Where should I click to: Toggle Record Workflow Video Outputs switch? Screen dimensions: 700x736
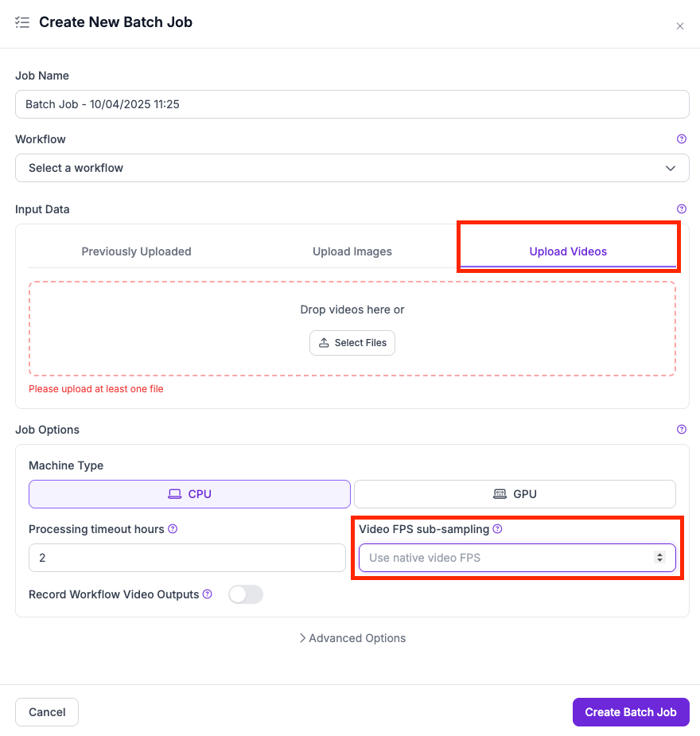pyautogui.click(x=245, y=594)
